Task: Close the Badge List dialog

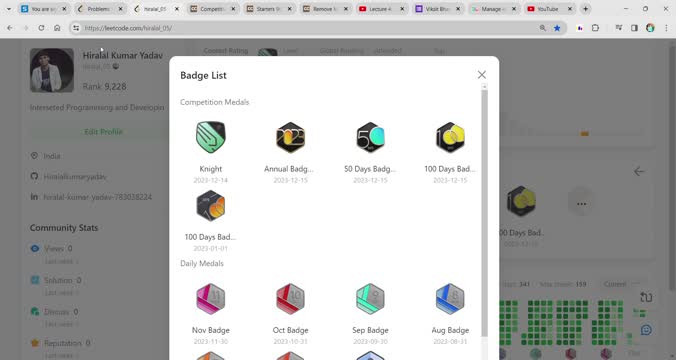Action: (482, 75)
